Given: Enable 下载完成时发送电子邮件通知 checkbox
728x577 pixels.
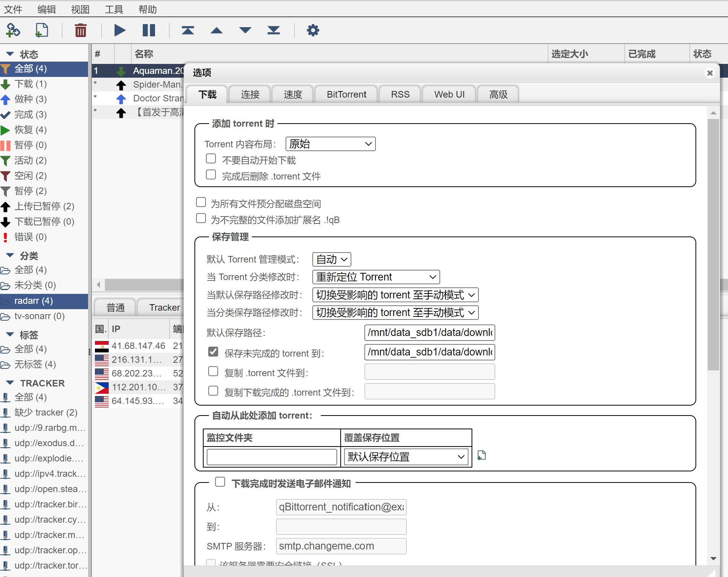Looking at the screenshot, I should [x=220, y=482].
